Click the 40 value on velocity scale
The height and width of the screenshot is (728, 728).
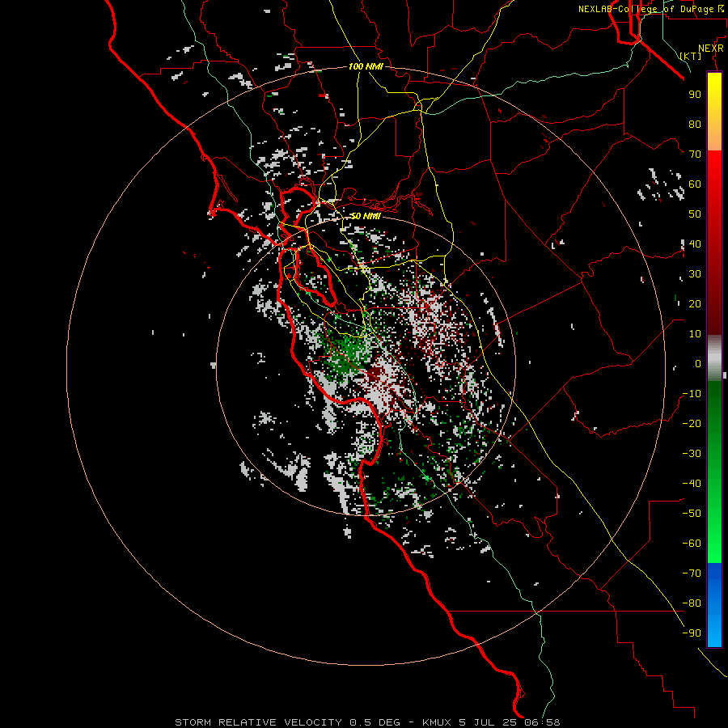click(x=695, y=244)
